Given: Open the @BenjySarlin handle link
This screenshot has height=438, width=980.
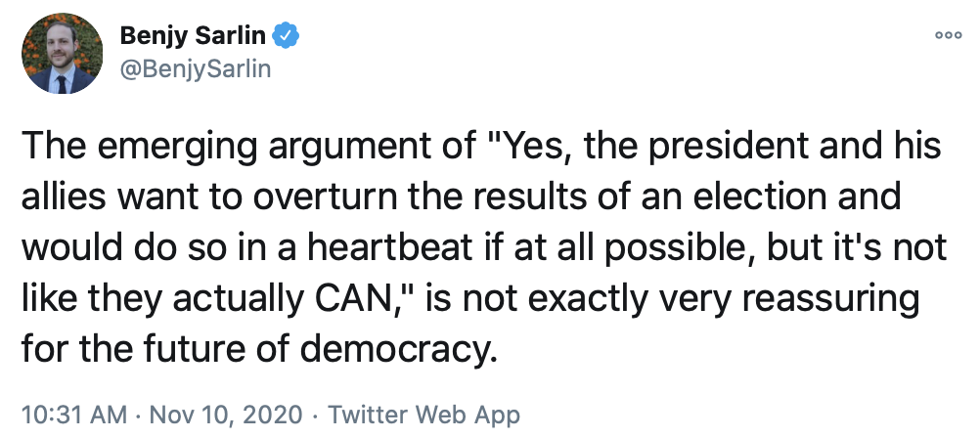Looking at the screenshot, I should [194, 69].
